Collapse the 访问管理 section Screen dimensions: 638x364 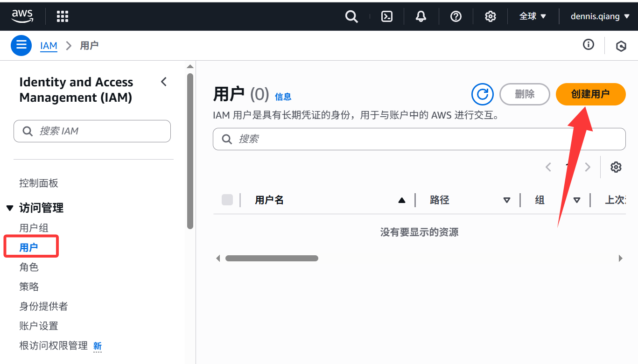pyautogui.click(x=9, y=208)
